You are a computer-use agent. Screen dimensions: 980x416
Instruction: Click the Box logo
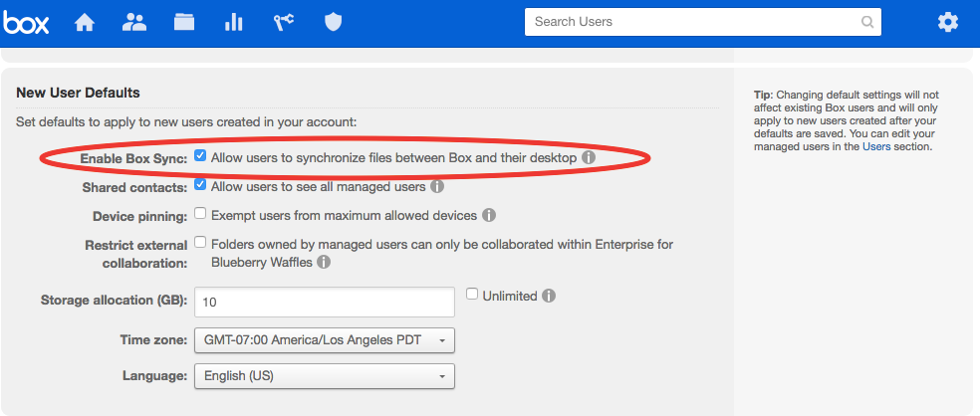click(26, 23)
